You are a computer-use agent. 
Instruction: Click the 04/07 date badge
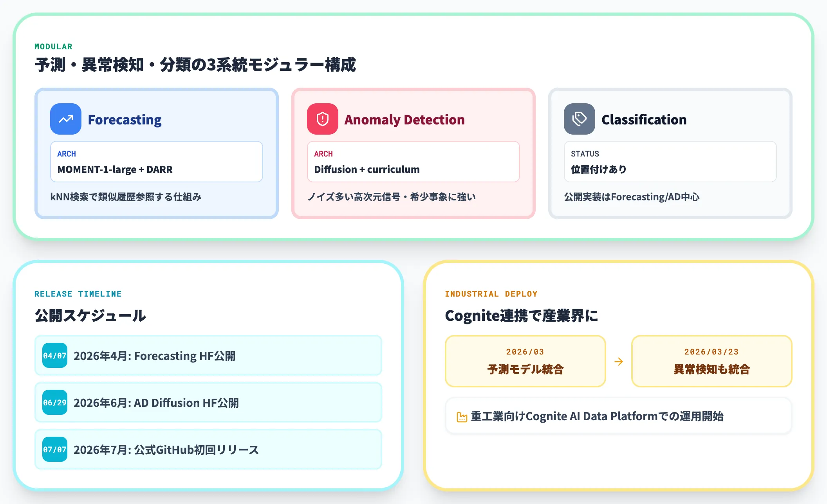55,355
